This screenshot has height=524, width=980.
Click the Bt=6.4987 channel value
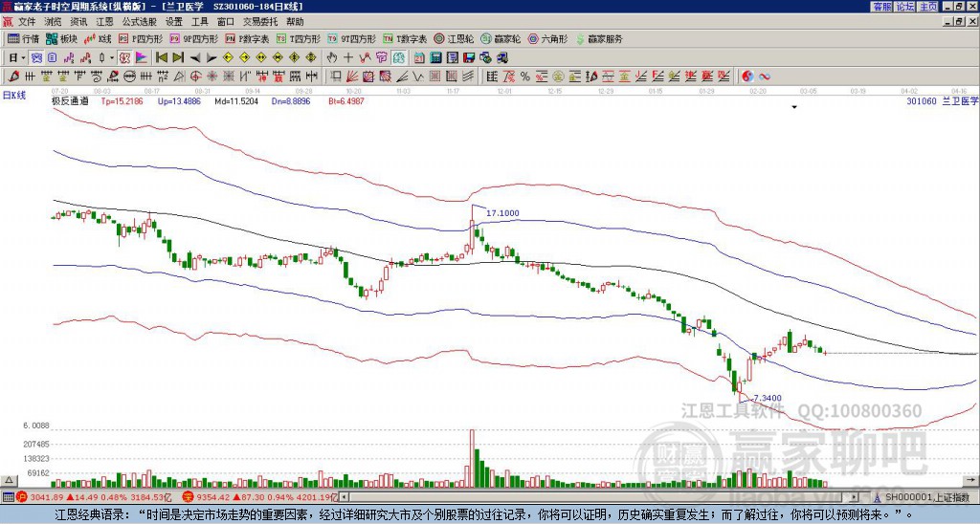coord(346,100)
